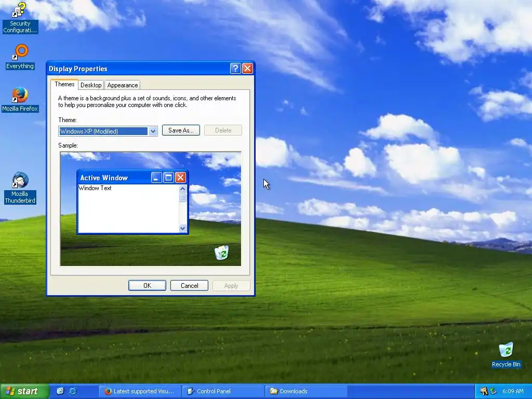The image size is (532, 399).
Task: Launch Mozilla Firefox from the desktop
Action: (20, 99)
